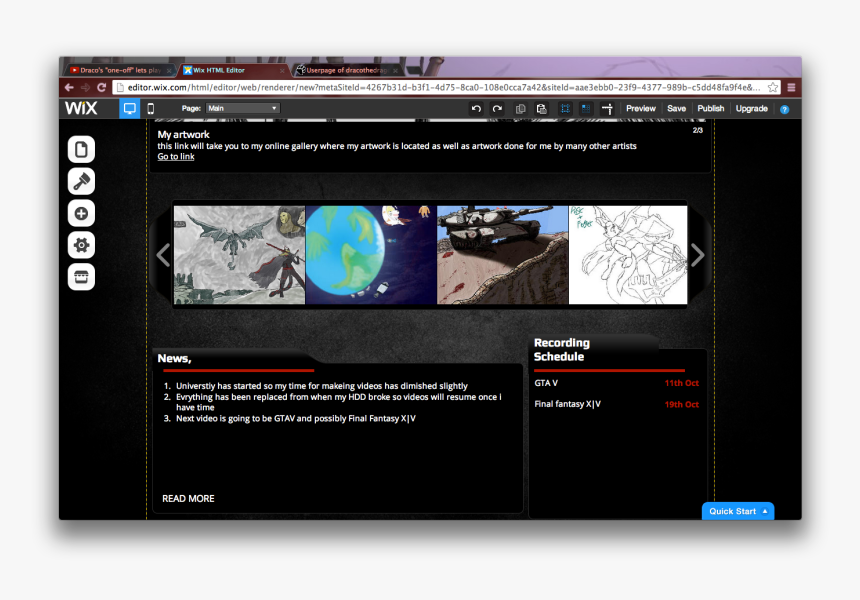
Task: Expand the Quick Start panel
Action: point(738,511)
